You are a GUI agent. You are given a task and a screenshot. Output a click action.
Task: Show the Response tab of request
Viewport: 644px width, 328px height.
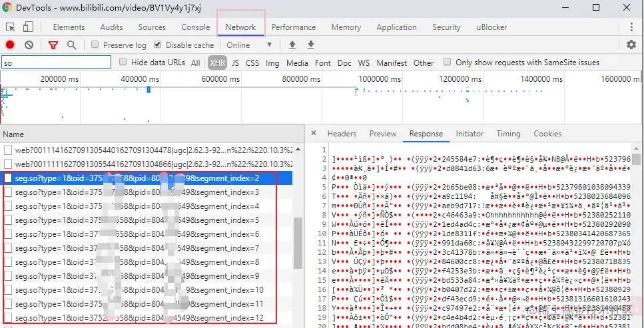426,134
